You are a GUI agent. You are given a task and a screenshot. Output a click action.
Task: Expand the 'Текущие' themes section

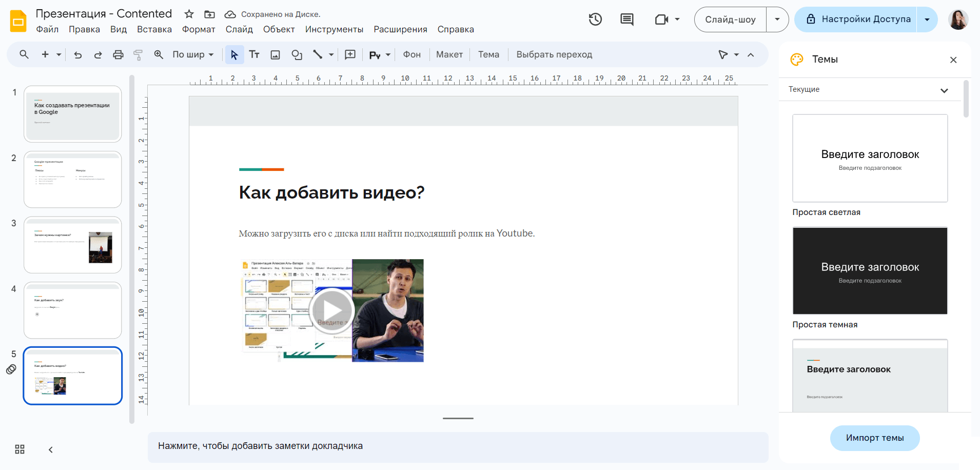coord(944,90)
